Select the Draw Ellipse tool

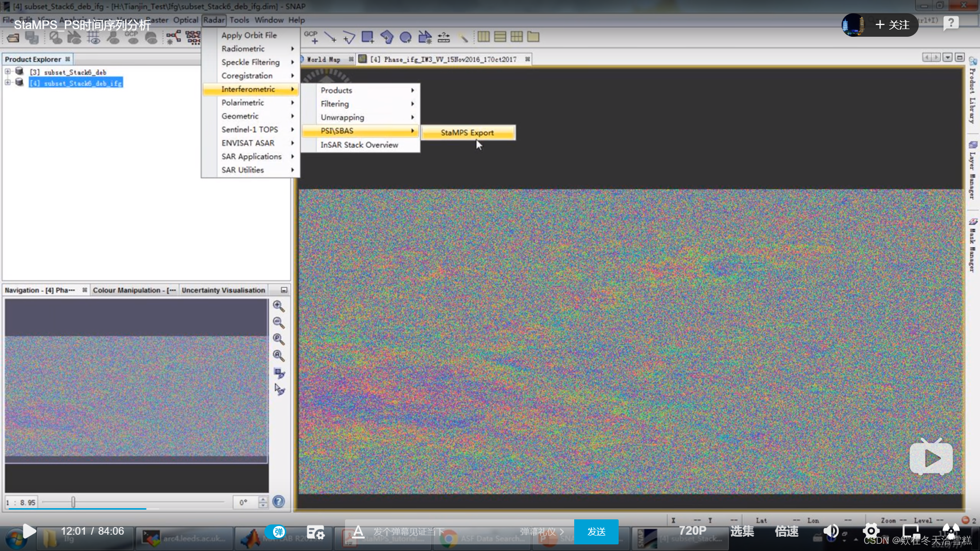coord(405,37)
